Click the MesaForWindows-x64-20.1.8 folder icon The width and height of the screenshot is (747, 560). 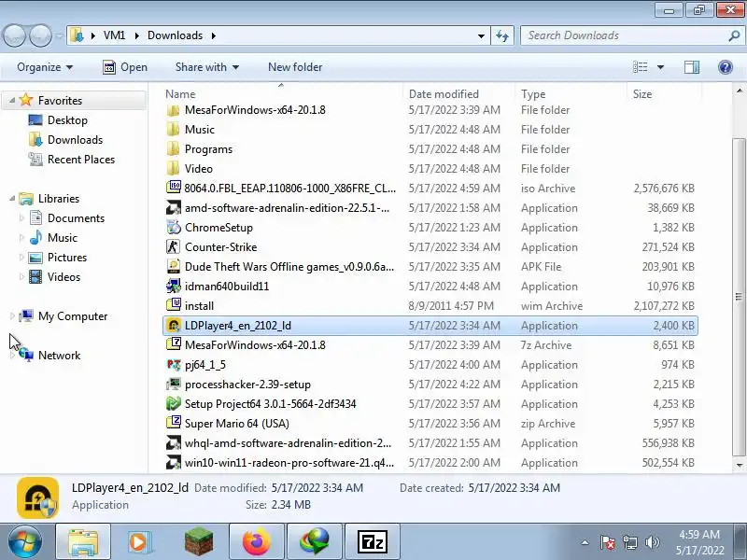[x=174, y=110]
